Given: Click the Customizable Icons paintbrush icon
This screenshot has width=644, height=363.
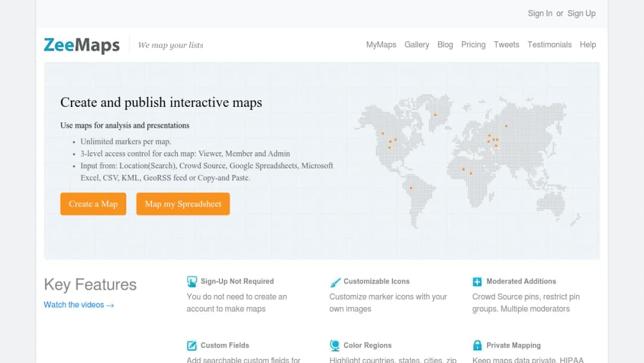Looking at the screenshot, I should tap(335, 282).
